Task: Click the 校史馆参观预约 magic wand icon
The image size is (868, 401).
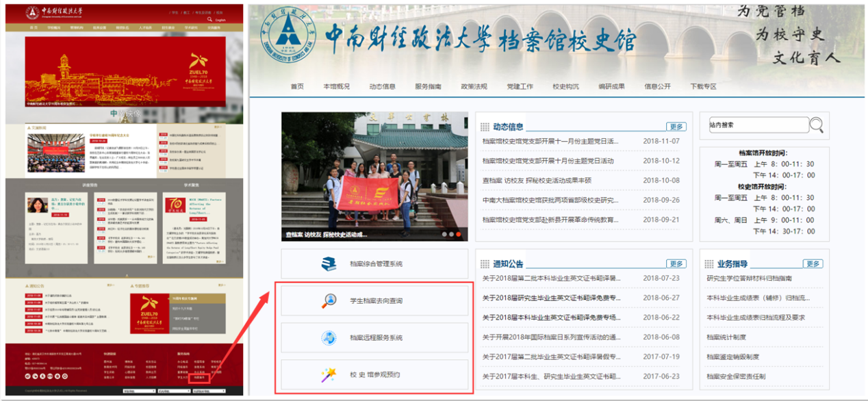Action: pyautogui.click(x=329, y=374)
